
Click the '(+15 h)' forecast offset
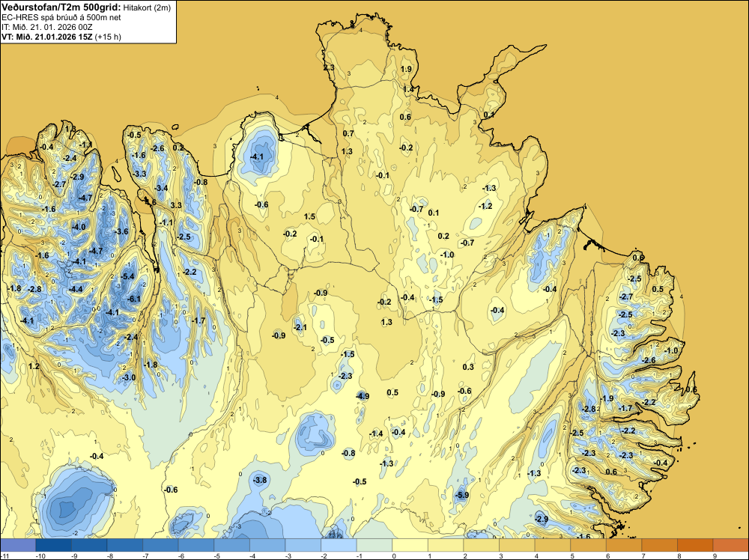coord(109,37)
